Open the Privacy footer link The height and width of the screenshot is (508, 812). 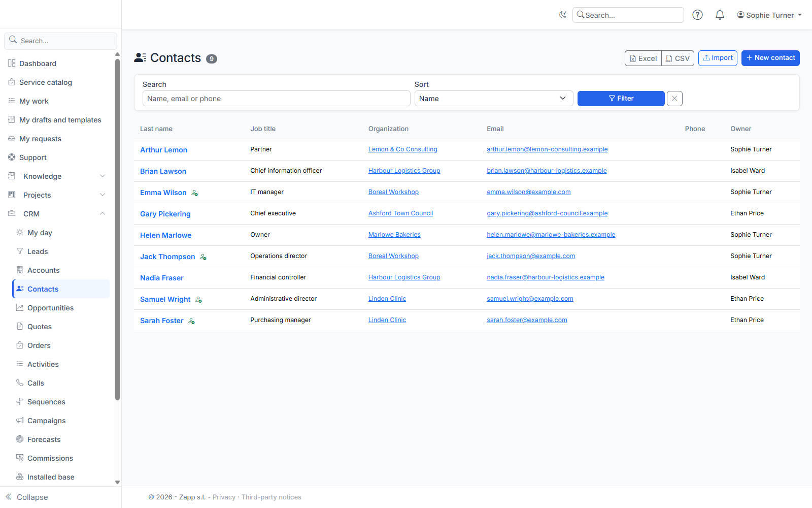(224, 497)
